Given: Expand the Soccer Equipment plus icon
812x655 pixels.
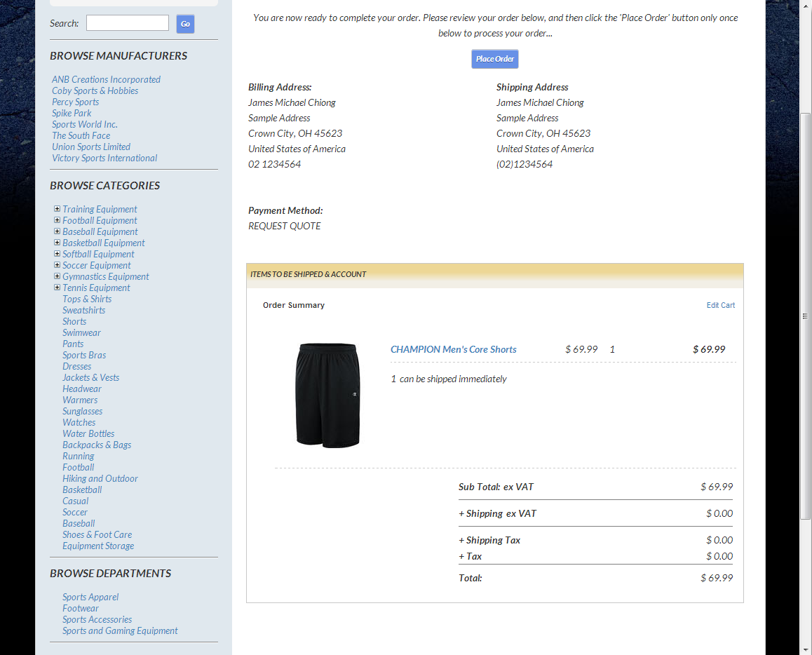Looking at the screenshot, I should 57,265.
